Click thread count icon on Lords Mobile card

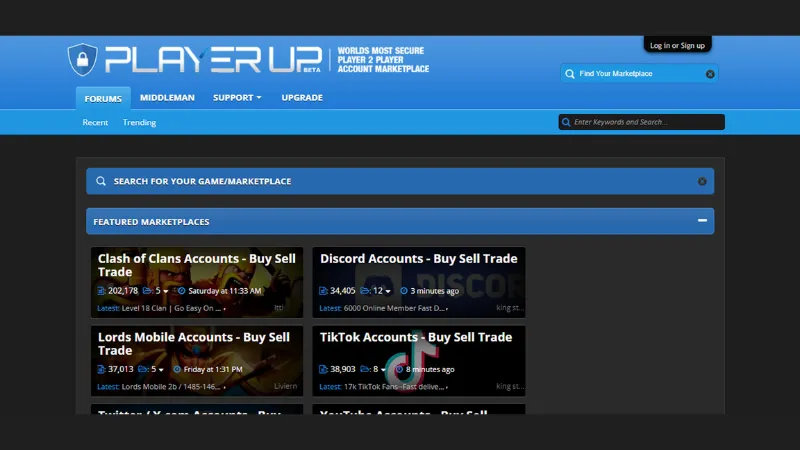tap(101, 369)
